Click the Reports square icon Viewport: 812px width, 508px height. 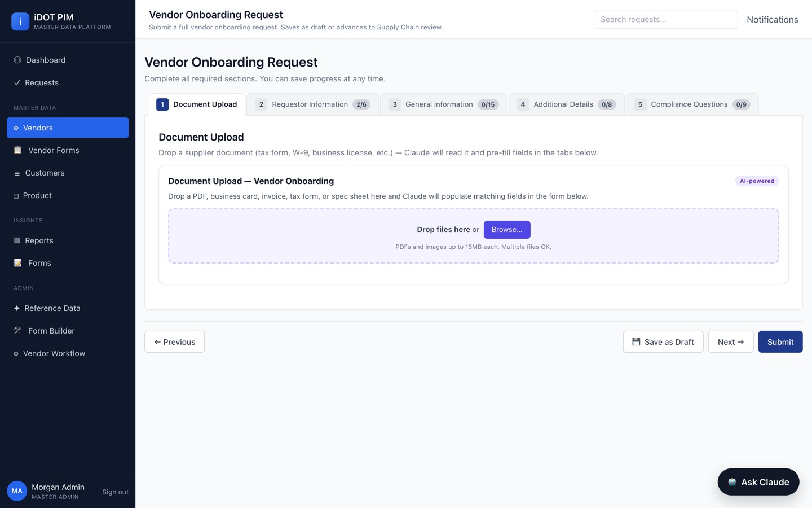click(17, 240)
